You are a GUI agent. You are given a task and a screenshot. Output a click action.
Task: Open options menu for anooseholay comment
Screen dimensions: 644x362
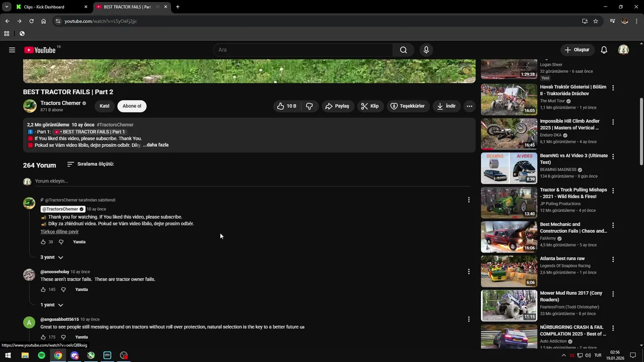(x=469, y=271)
